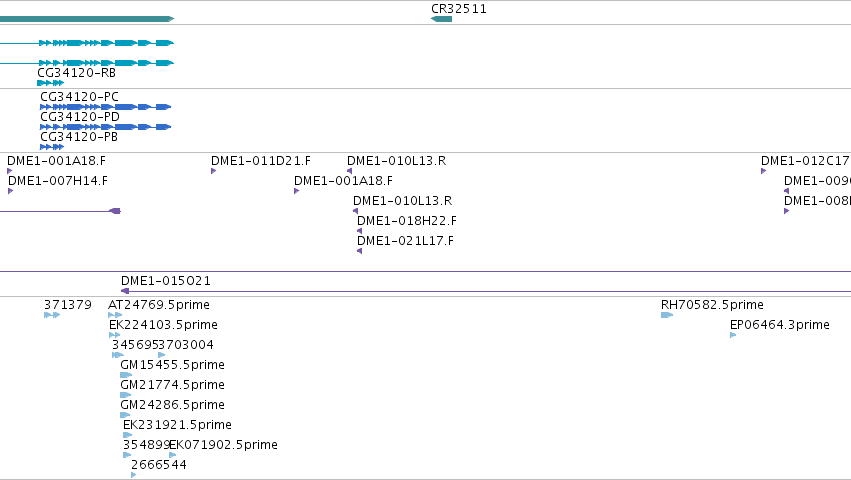This screenshot has width=851, height=480.
Task: Select arrow under AT24769.5prime
Action: [x=115, y=315]
